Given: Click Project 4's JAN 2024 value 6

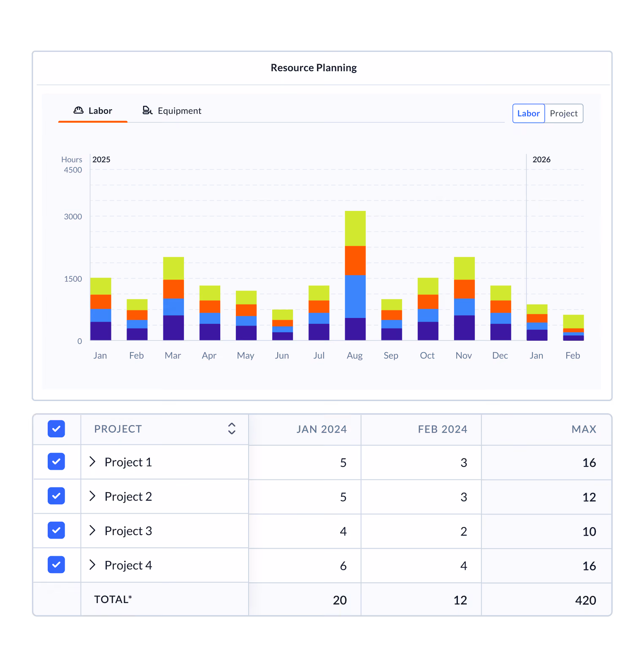Looking at the screenshot, I should (x=344, y=566).
